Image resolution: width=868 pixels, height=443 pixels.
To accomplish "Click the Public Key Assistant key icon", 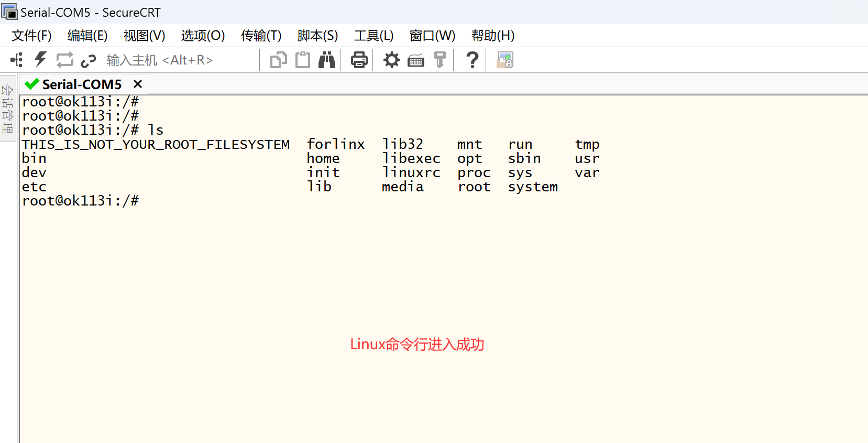I will tap(440, 60).
